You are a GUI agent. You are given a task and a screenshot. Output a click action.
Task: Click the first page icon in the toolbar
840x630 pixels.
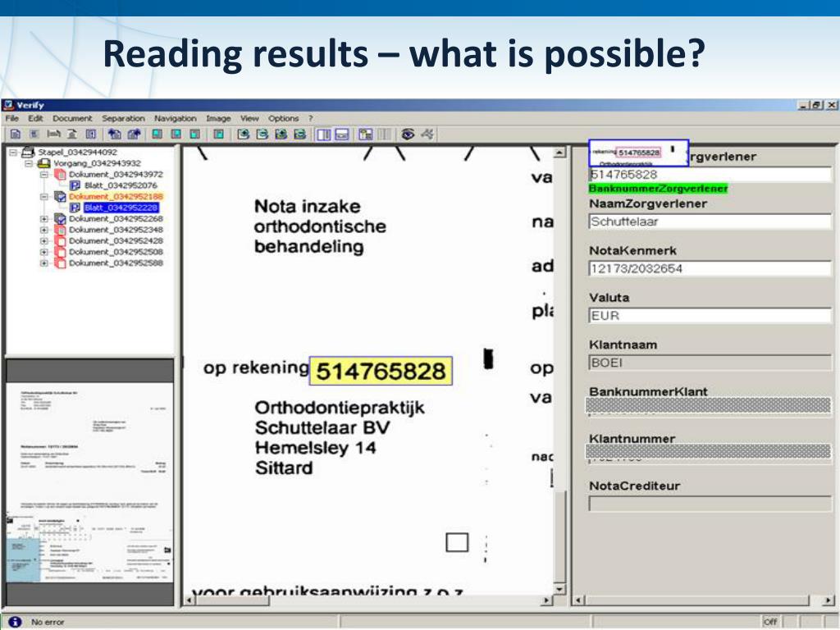point(16,134)
